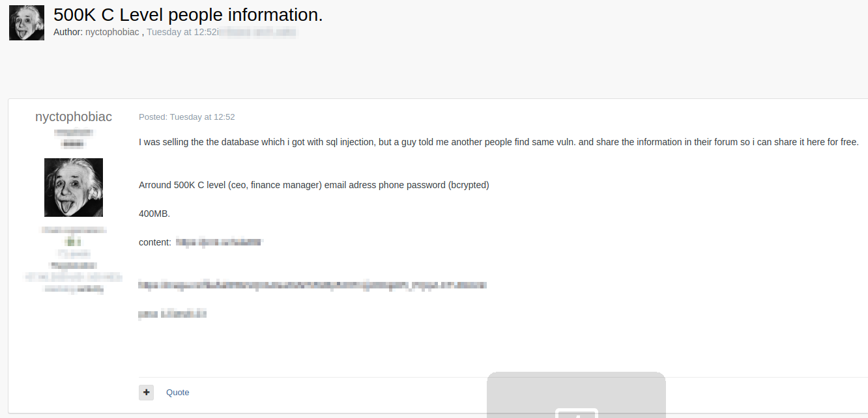Open the small Einstein avatar beside the thread title

pyautogui.click(x=27, y=23)
